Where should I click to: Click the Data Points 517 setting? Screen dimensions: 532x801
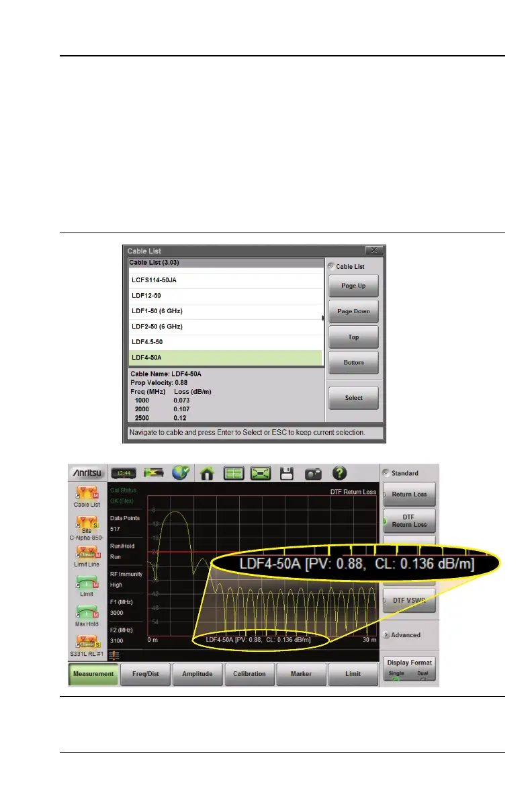pyautogui.click(x=125, y=523)
